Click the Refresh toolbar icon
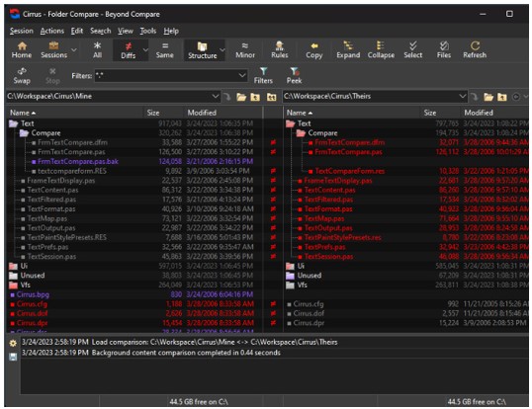This screenshot has width=532, height=409. pos(475,50)
